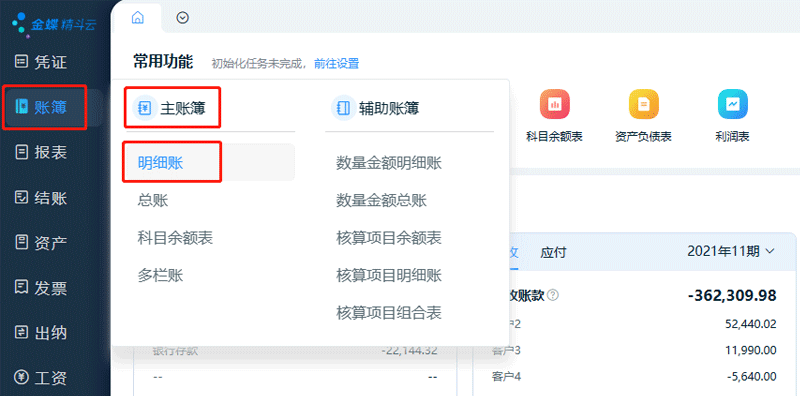Switch to the 应付 tab
Image resolution: width=800 pixels, height=396 pixels.
[x=554, y=253]
